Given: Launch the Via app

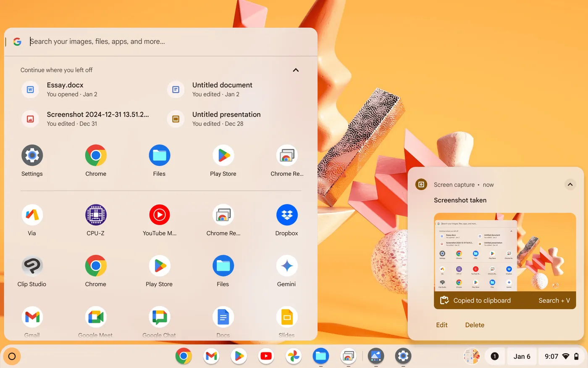Looking at the screenshot, I should (x=32, y=215).
